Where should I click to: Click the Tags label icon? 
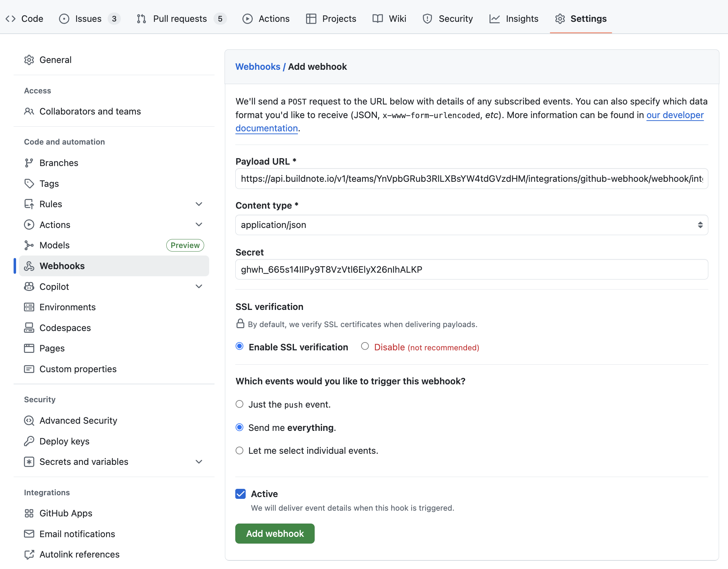coord(29,184)
